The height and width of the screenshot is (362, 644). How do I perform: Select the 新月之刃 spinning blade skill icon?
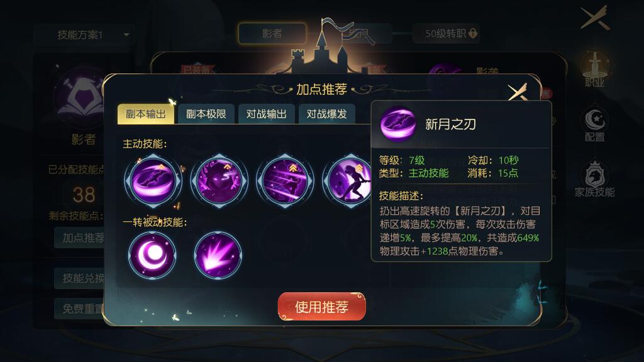tap(153, 180)
